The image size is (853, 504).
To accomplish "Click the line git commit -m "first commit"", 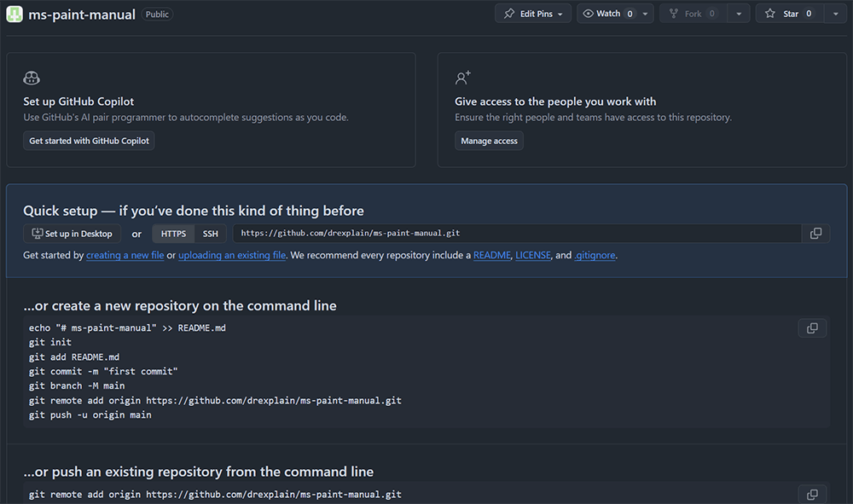I will tap(103, 371).
